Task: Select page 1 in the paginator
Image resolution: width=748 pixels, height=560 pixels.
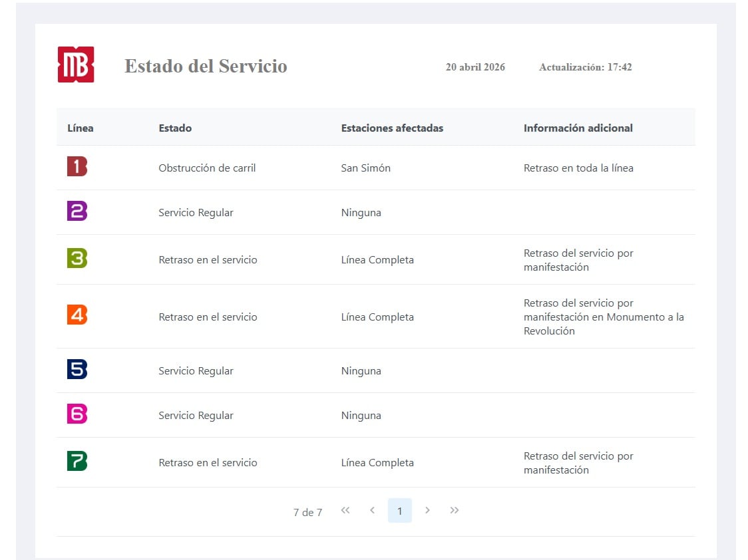Action: (400, 510)
